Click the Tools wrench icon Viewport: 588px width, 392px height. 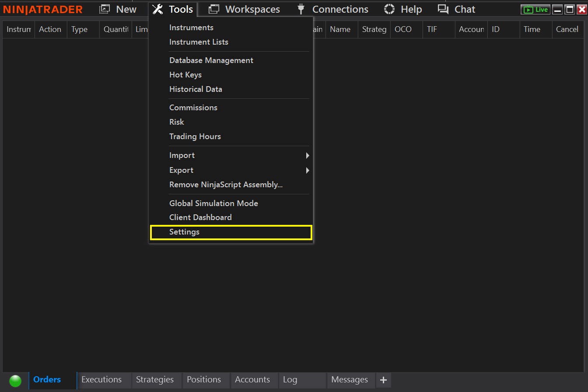(x=157, y=9)
